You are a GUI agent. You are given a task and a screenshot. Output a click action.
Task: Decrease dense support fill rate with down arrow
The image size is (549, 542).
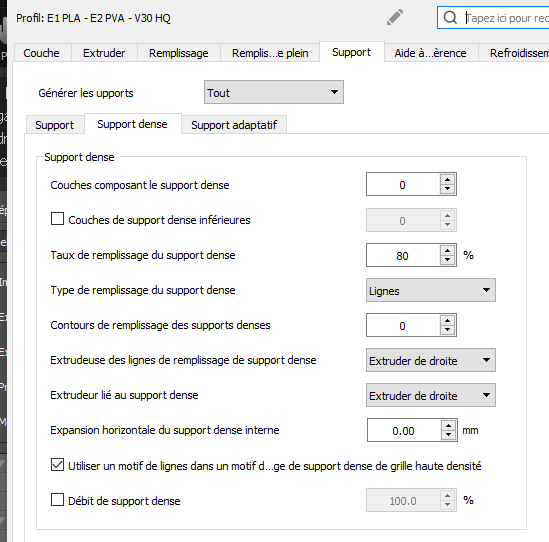(447, 260)
